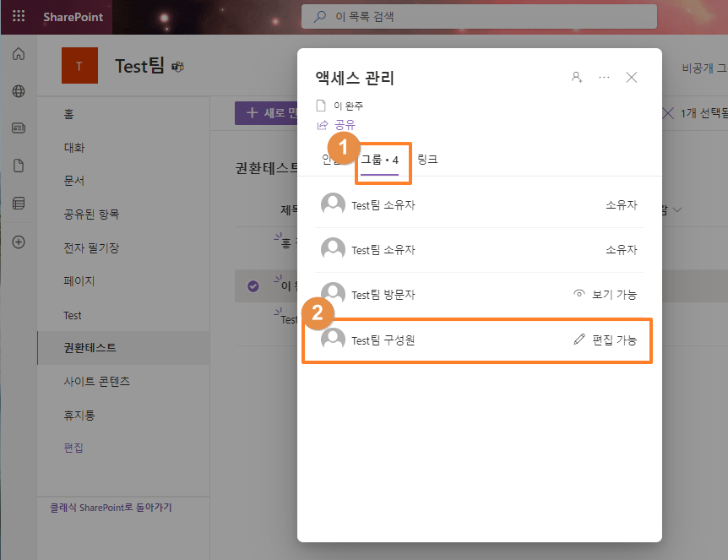The image size is (728, 560).
Task: Click the 편집 navigation edit link
Action: 73,448
